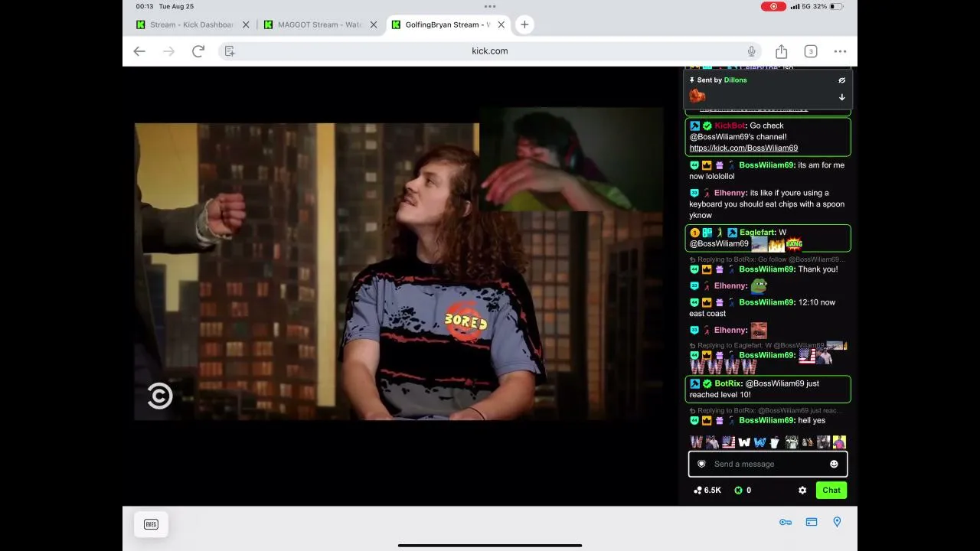The image size is (980, 551).
Task: View the 6.5K channel points balance
Action: (x=707, y=491)
